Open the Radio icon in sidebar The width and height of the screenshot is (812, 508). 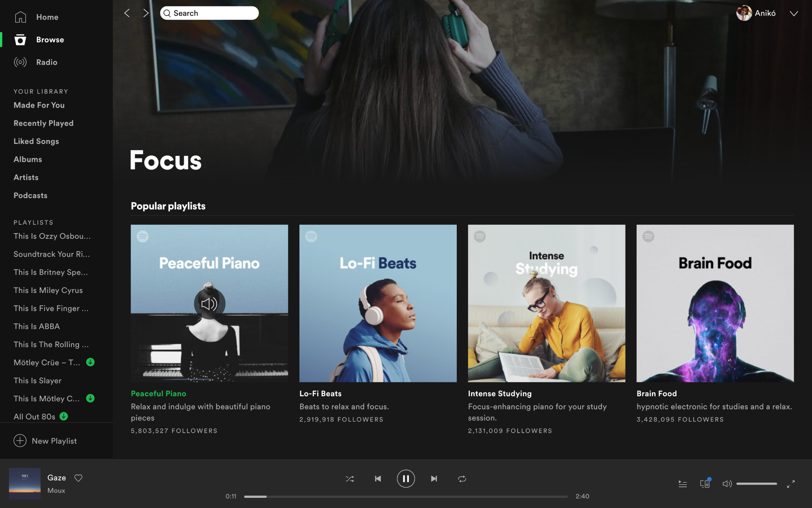(x=20, y=62)
